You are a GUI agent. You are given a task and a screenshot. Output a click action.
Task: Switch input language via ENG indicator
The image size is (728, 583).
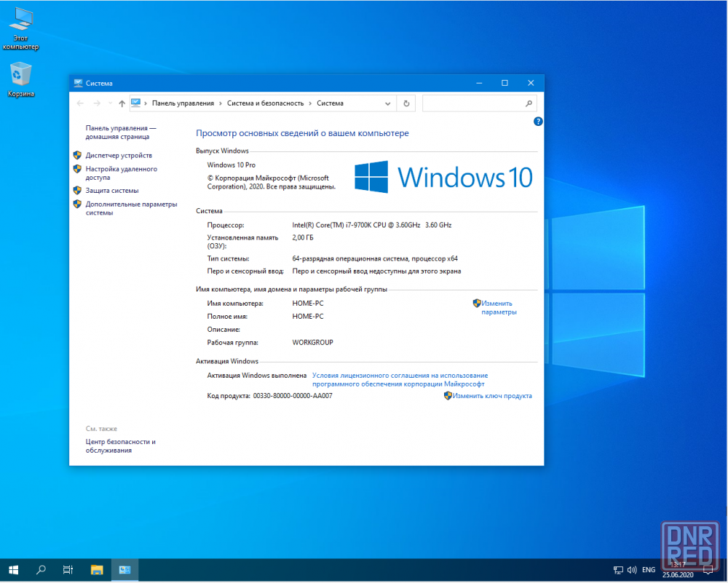[x=649, y=570]
